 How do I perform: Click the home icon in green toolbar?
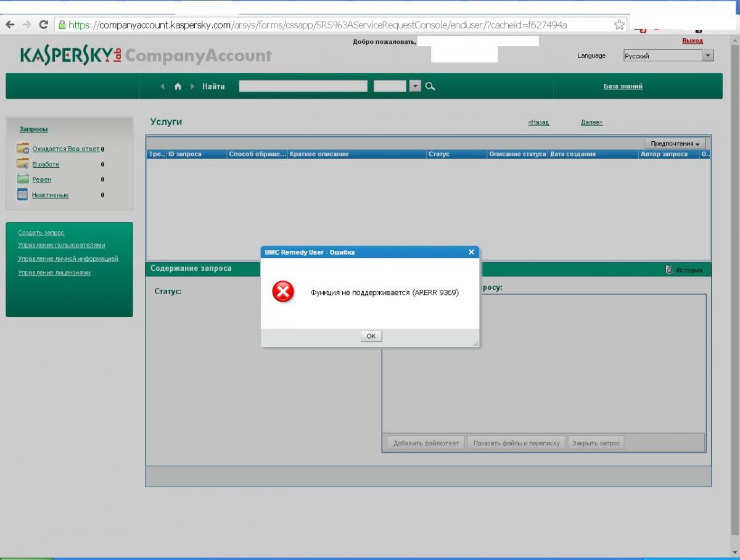coord(178,86)
